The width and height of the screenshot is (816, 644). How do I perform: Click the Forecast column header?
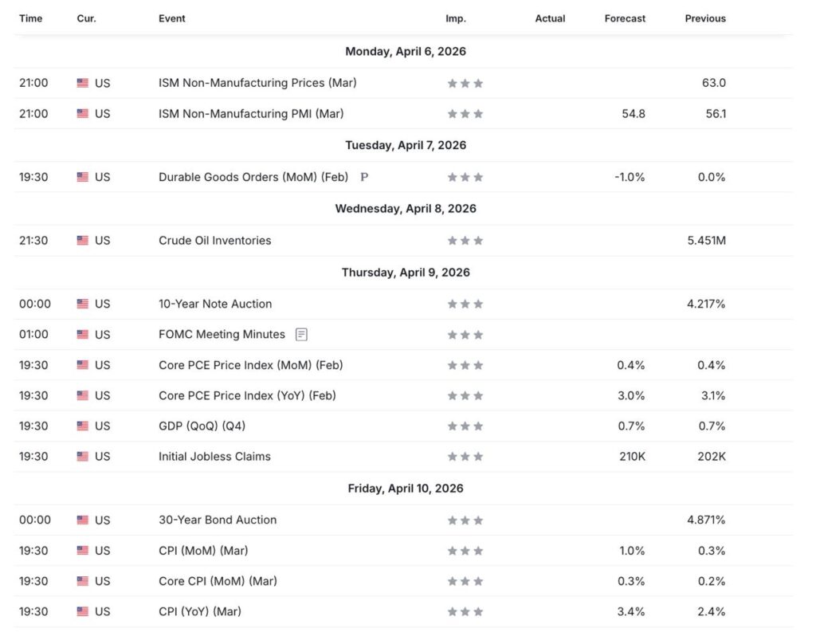coord(625,18)
